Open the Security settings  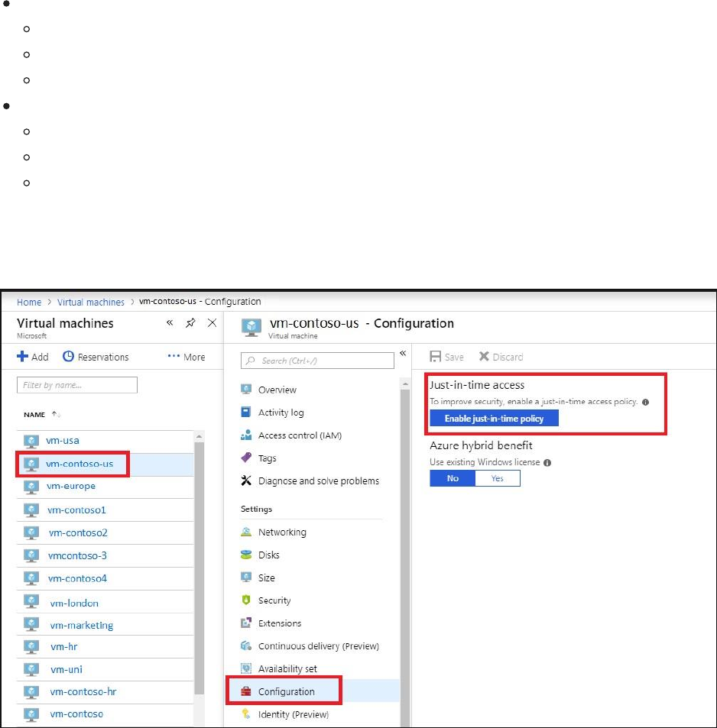(x=274, y=600)
